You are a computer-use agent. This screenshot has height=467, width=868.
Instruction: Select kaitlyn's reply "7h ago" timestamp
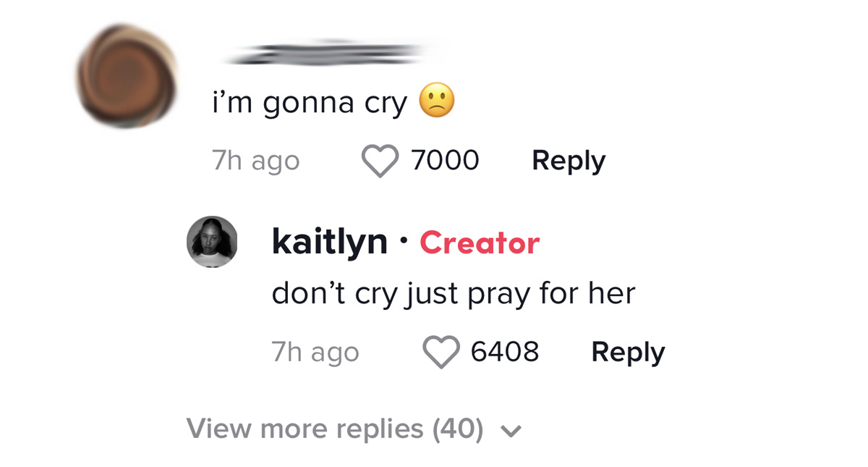(x=315, y=353)
